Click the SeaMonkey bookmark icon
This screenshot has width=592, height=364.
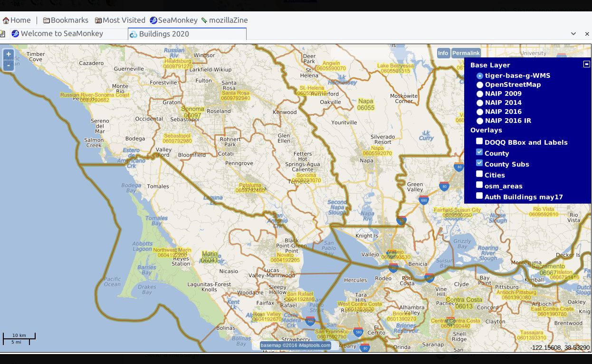click(153, 20)
